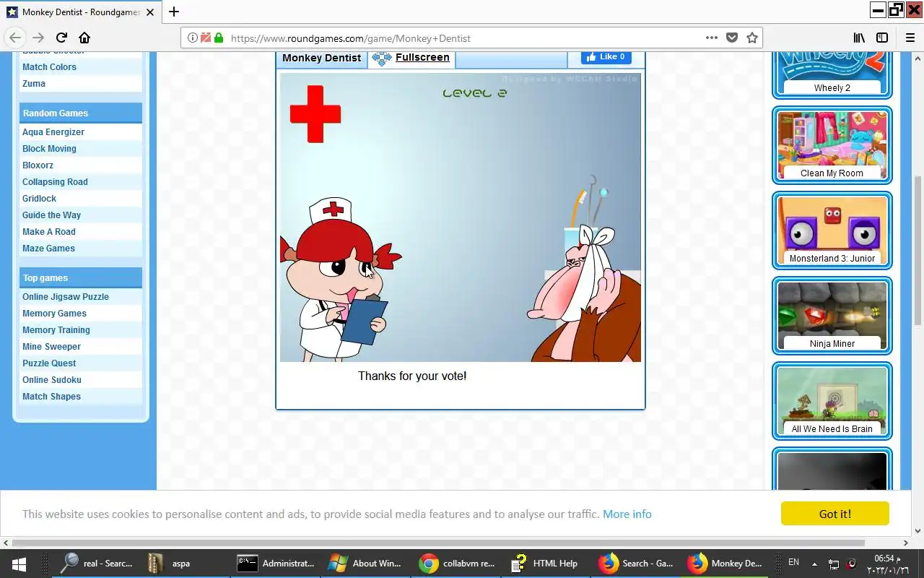Switch to Chrome collabvm taskbar item
This screenshot has width=924, height=578.
click(x=458, y=564)
